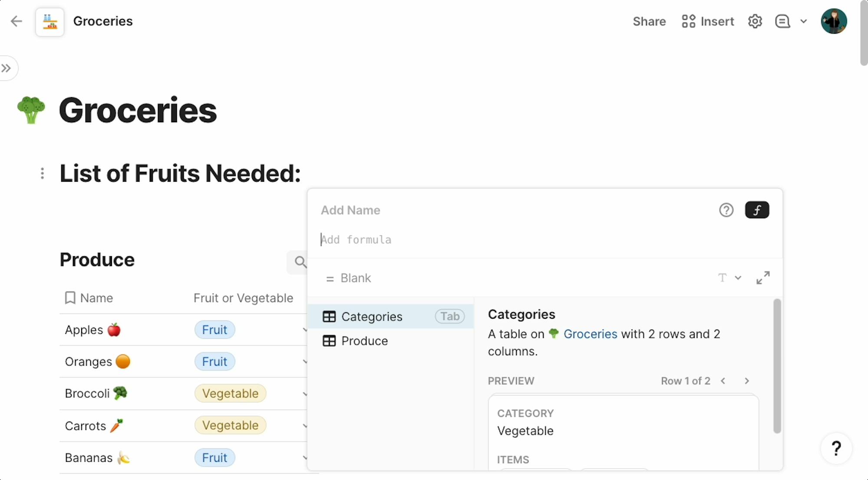Open the comments icon in header
The width and height of the screenshot is (868, 480).
(x=783, y=21)
